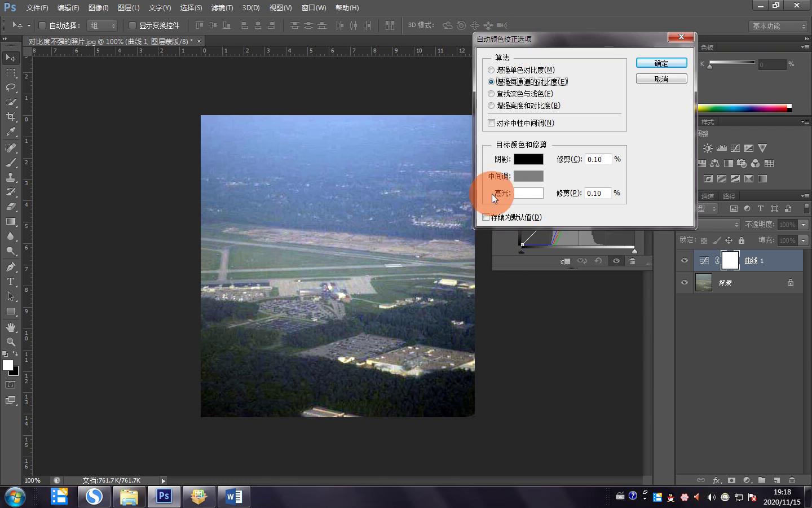Select the Horizontal Type tool

tap(11, 282)
